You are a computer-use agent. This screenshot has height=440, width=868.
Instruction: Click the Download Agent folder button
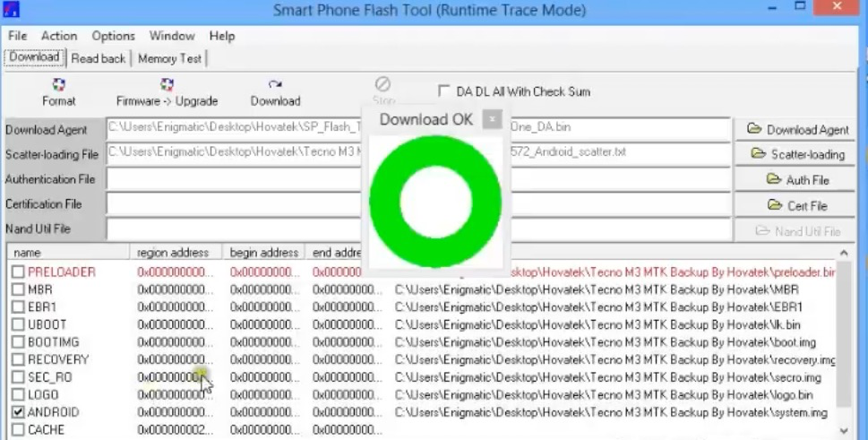pos(795,130)
